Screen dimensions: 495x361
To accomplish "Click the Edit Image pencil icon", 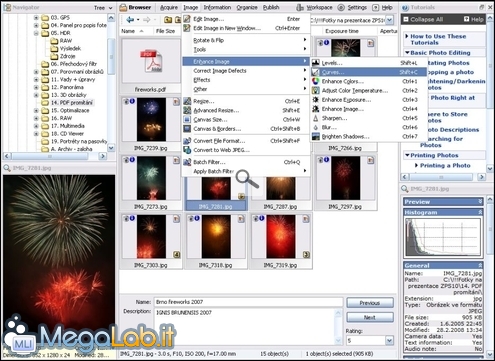I will pyautogui.click(x=187, y=19).
